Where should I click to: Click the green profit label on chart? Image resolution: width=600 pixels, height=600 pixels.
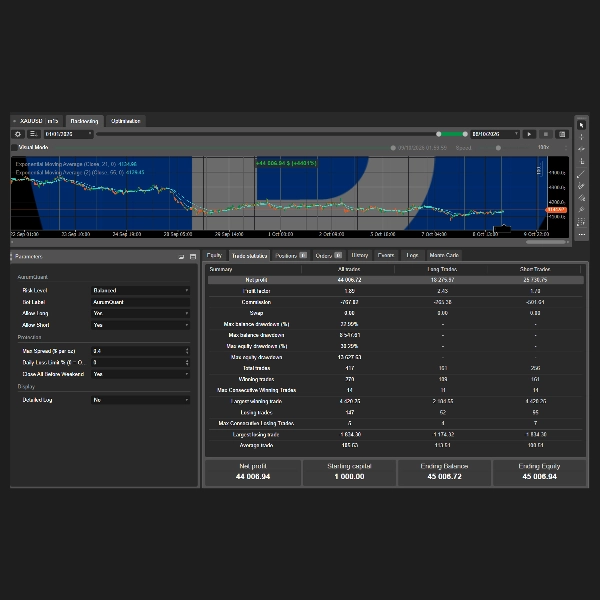[286, 163]
